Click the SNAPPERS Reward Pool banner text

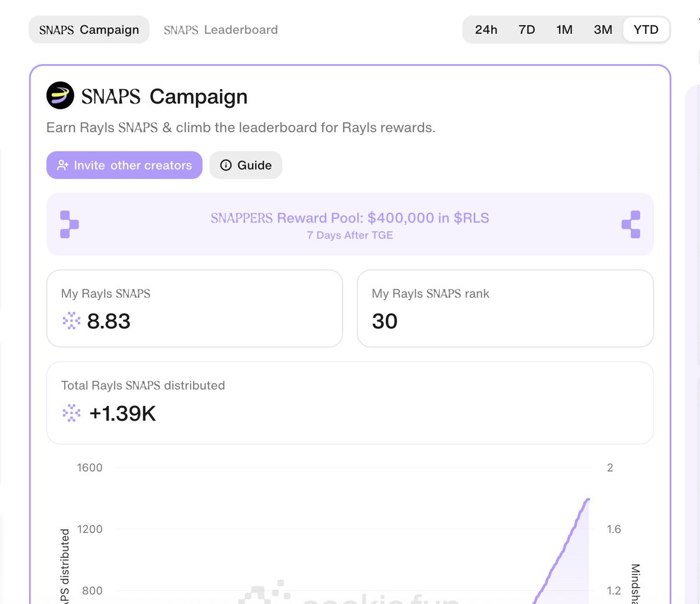(x=350, y=219)
